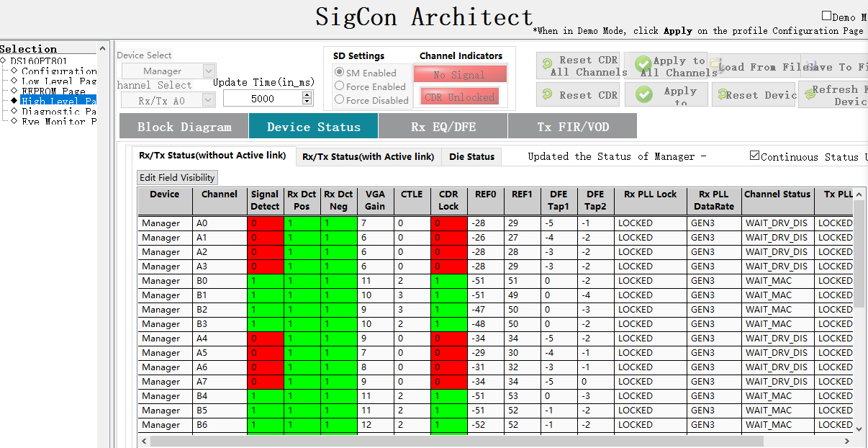Switch to the Rx EQ/DFE tab

(443, 127)
